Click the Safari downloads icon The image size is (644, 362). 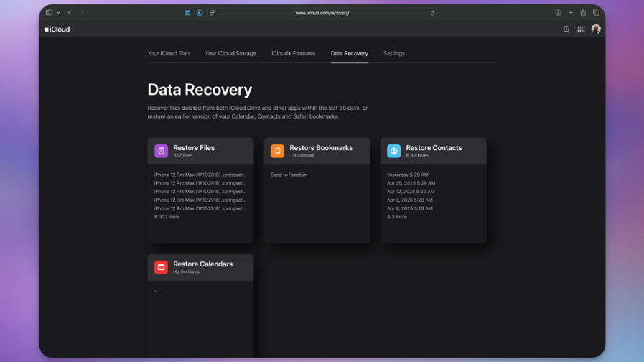tap(558, 13)
